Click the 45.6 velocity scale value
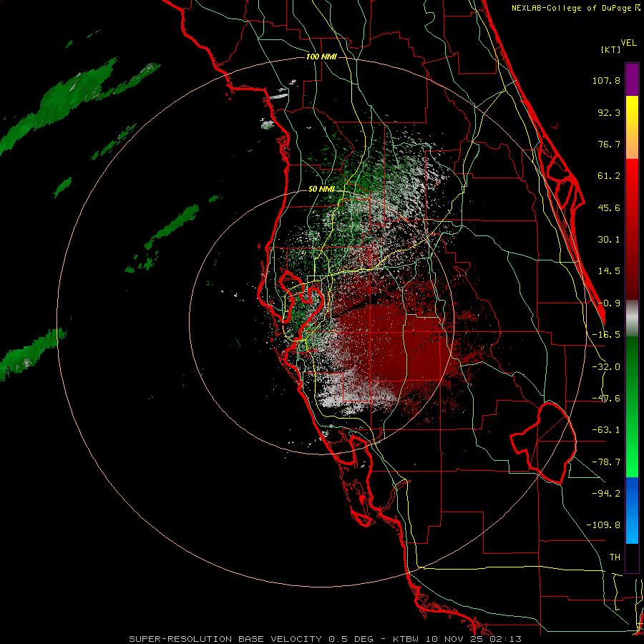The height and width of the screenshot is (644, 644). (x=609, y=208)
